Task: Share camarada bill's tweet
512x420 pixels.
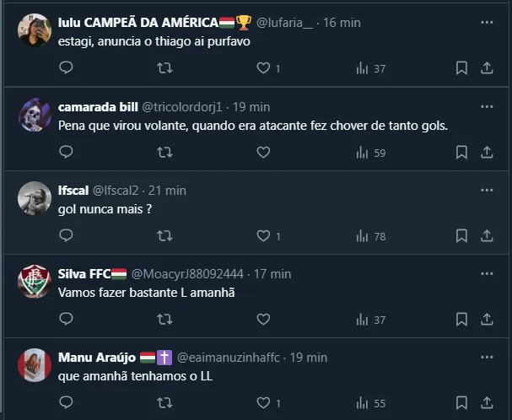Action: click(487, 152)
